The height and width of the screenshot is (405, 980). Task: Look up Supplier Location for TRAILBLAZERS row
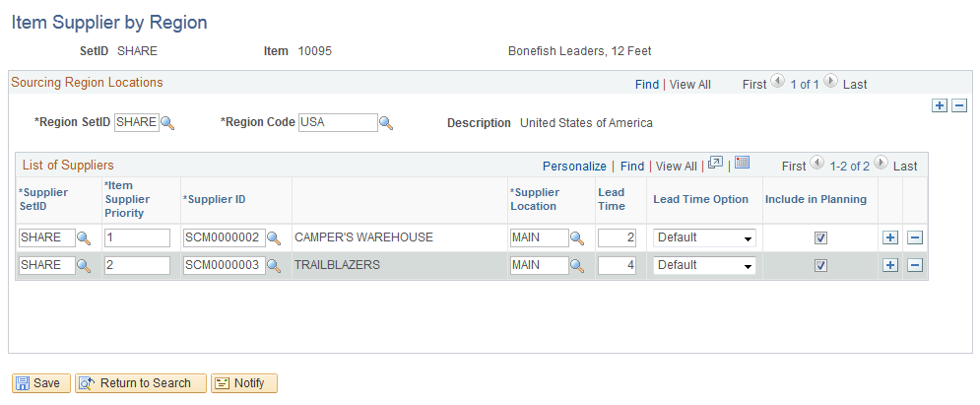(577, 266)
